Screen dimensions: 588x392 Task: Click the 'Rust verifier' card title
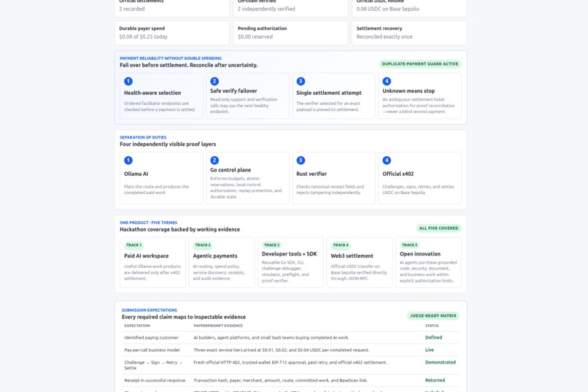pos(312,174)
